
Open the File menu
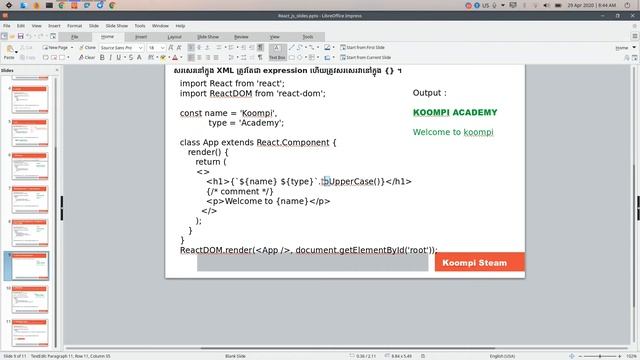point(7,26)
